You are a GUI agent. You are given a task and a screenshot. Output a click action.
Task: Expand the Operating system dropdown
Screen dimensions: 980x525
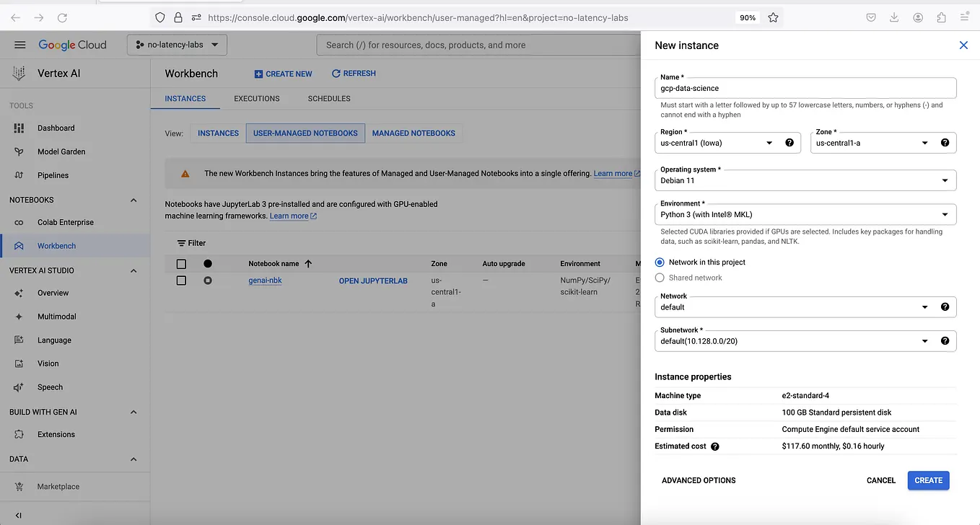(944, 180)
